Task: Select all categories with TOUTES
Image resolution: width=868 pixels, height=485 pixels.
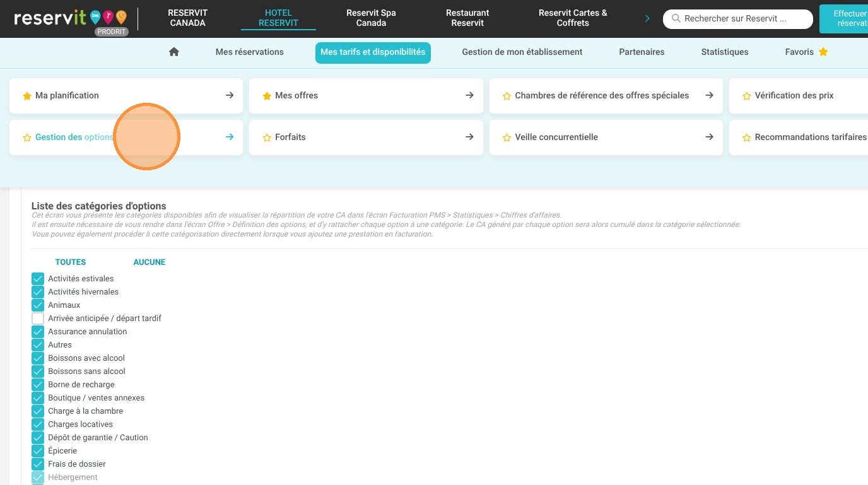Action: (71, 262)
